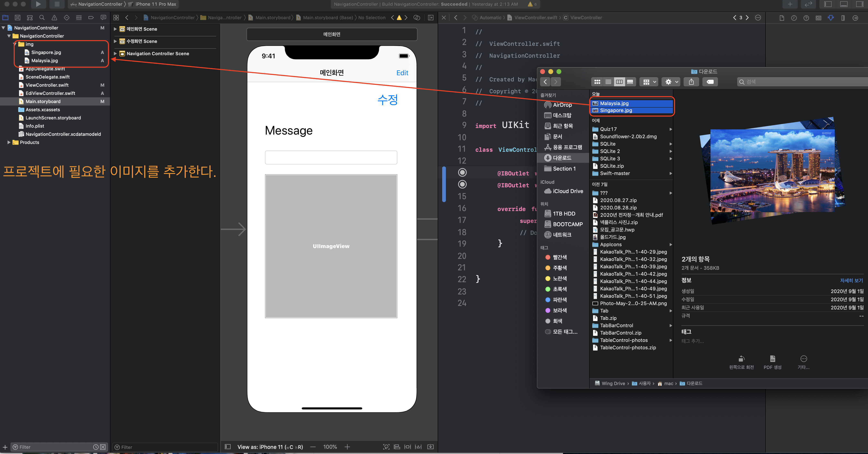Run the project with the Play button
This screenshot has height=454, width=868.
point(38,4)
